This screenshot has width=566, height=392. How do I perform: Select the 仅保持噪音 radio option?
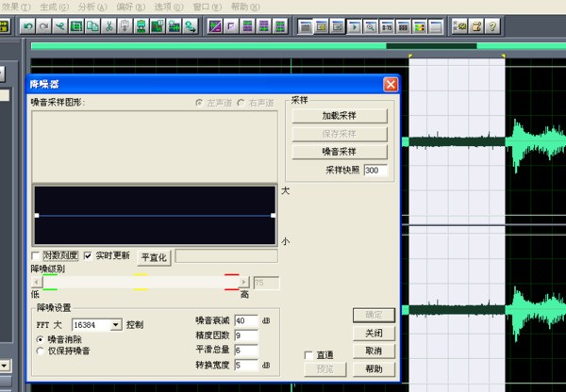40,351
